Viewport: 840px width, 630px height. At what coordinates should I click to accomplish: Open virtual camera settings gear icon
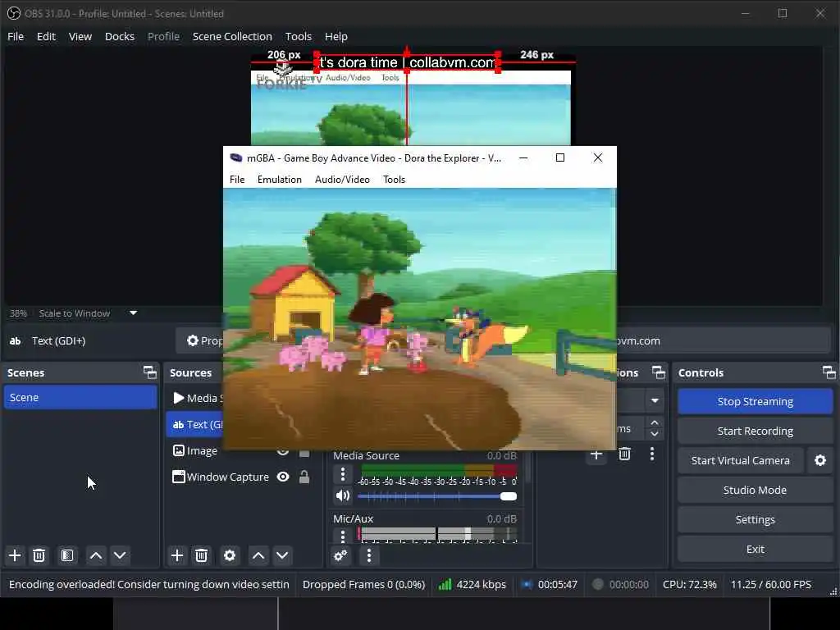pyautogui.click(x=820, y=461)
